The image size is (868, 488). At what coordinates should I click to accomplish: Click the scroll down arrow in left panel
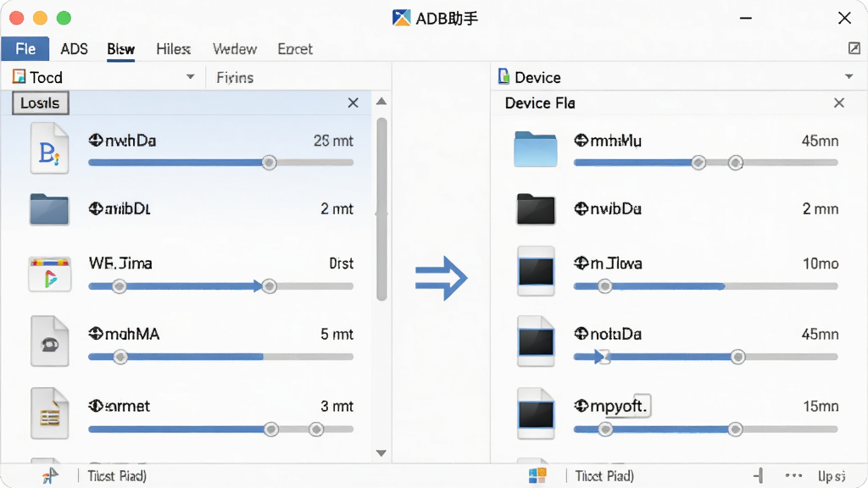pyautogui.click(x=381, y=453)
